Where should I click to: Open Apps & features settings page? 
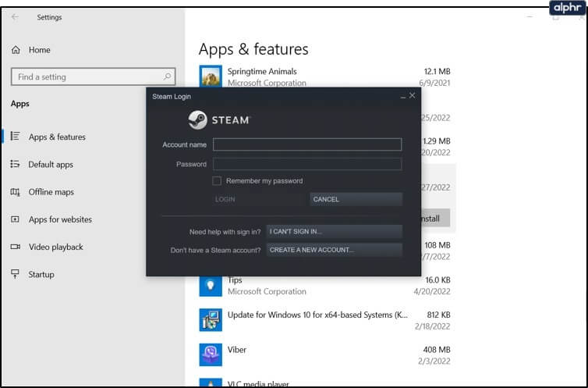point(57,137)
